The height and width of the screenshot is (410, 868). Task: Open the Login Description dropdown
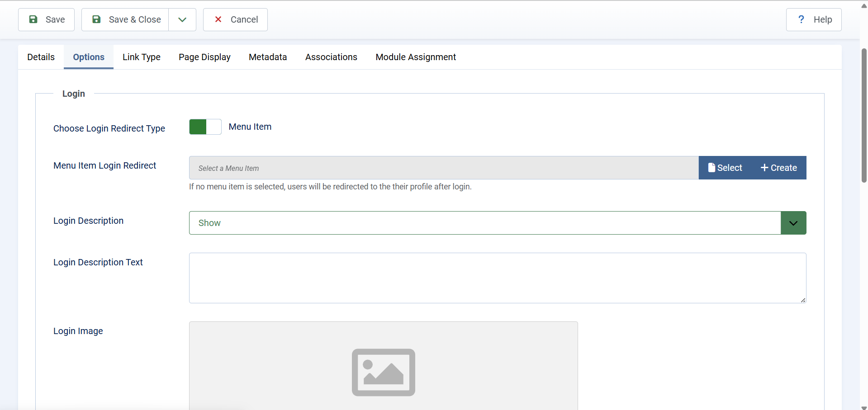[x=484, y=223]
